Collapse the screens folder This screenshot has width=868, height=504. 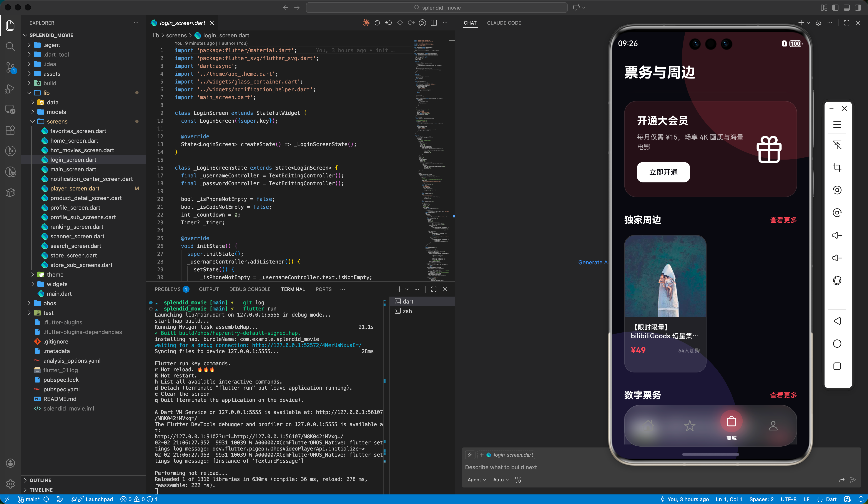[x=57, y=121]
